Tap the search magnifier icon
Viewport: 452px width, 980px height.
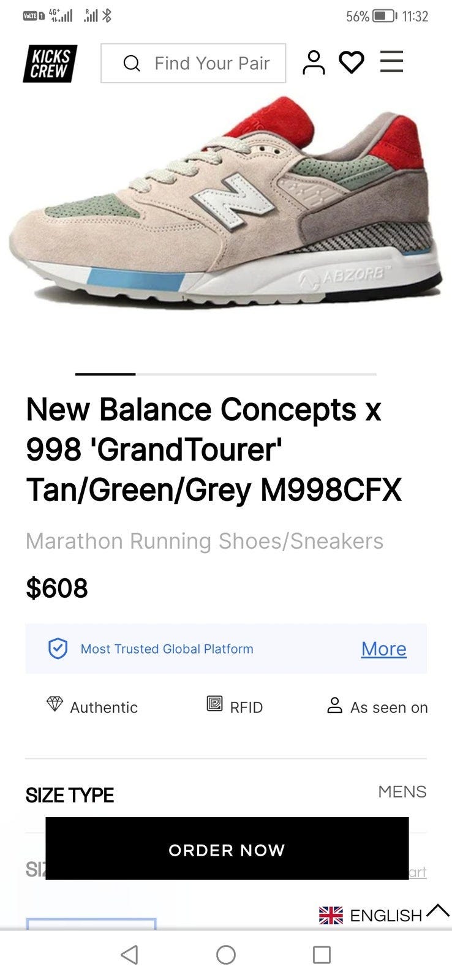pos(132,63)
